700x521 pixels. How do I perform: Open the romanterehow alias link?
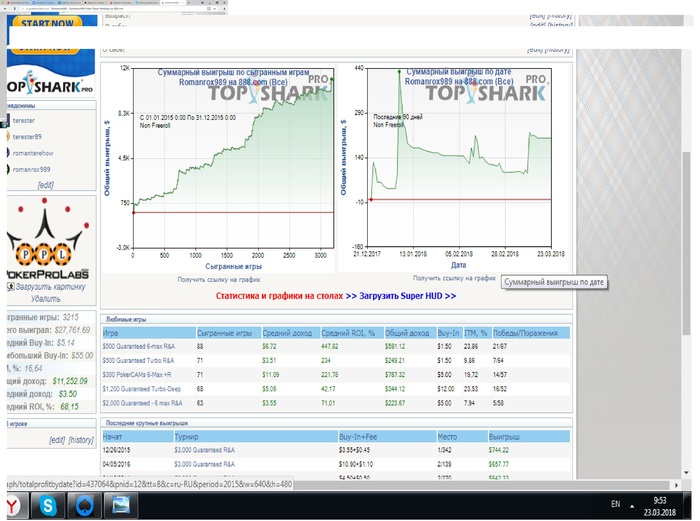point(33,153)
